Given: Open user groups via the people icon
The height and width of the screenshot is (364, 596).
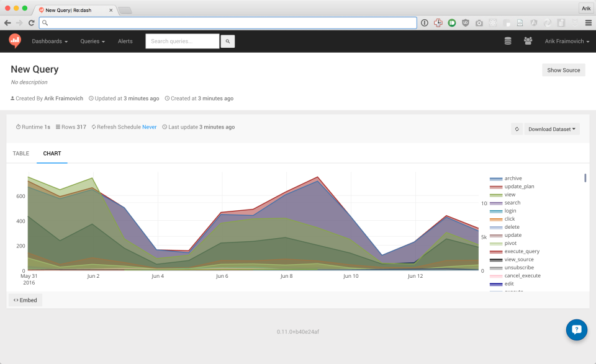Looking at the screenshot, I should click(528, 41).
